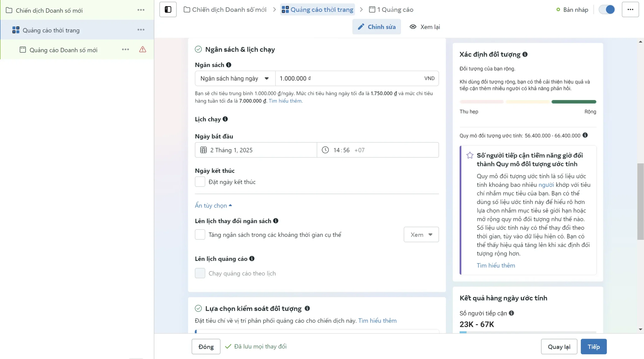Select breadcrumb Chiến dịch Doanh số mới

[225, 10]
